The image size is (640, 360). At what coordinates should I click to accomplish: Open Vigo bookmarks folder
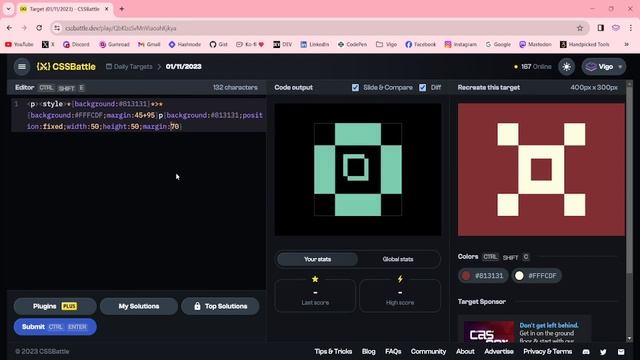point(386,44)
